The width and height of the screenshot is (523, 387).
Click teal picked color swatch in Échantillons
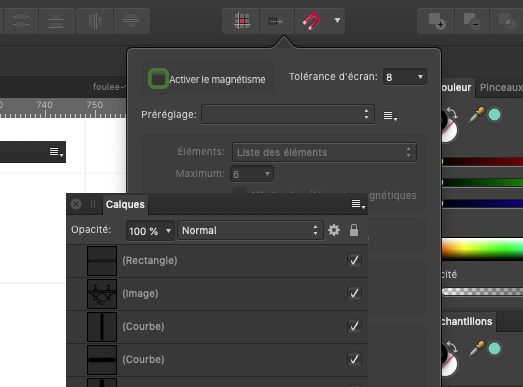[x=494, y=349]
